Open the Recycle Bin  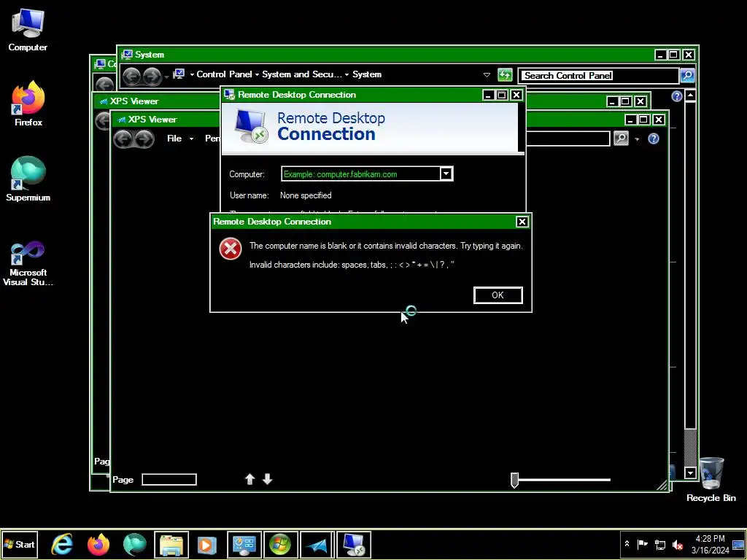click(x=711, y=479)
